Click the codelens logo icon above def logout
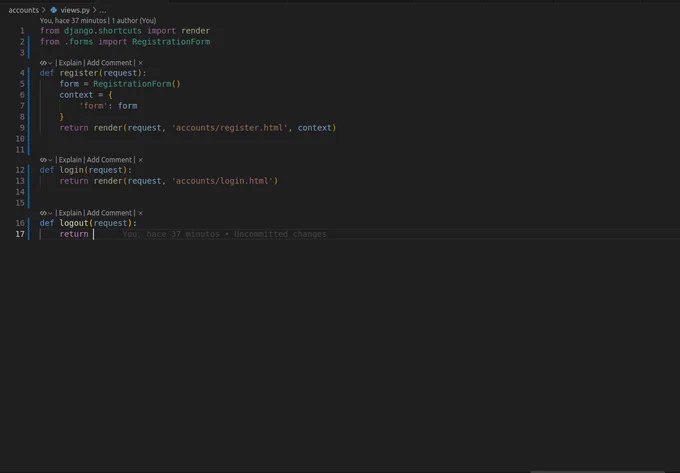Screen dimensions: 680x473 [42, 213]
